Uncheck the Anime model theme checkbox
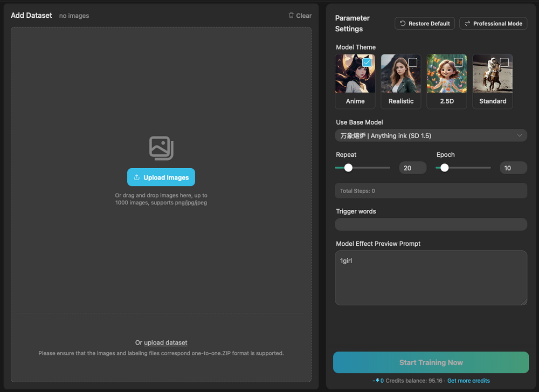The height and width of the screenshot is (392, 539). pyautogui.click(x=367, y=63)
